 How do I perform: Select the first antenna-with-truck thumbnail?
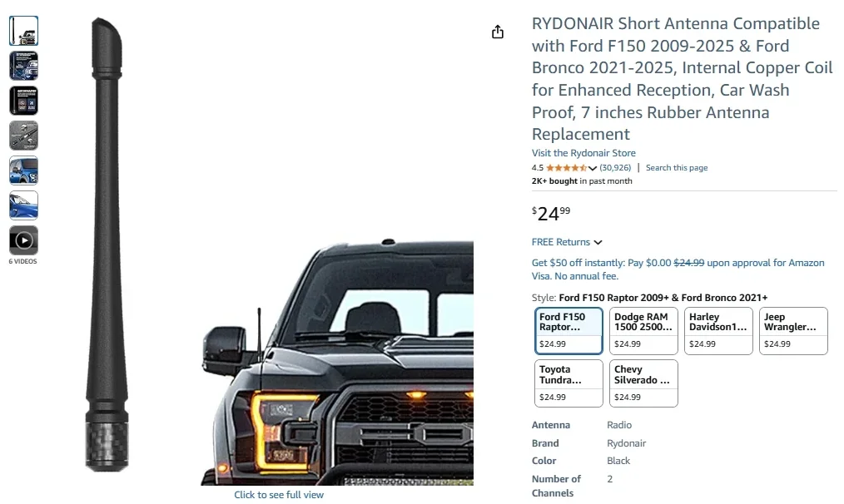[23, 31]
